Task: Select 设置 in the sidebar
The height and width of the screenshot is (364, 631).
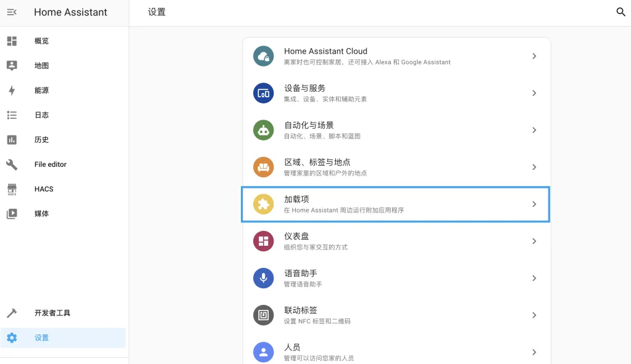Action: [63, 338]
